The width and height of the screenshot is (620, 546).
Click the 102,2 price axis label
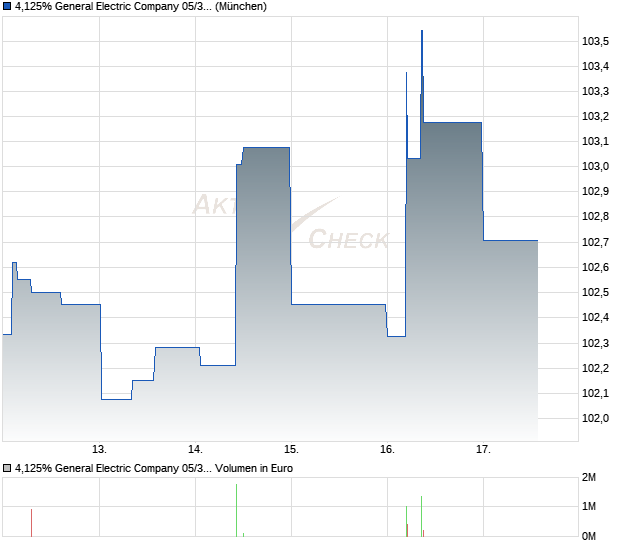pyautogui.click(x=595, y=368)
